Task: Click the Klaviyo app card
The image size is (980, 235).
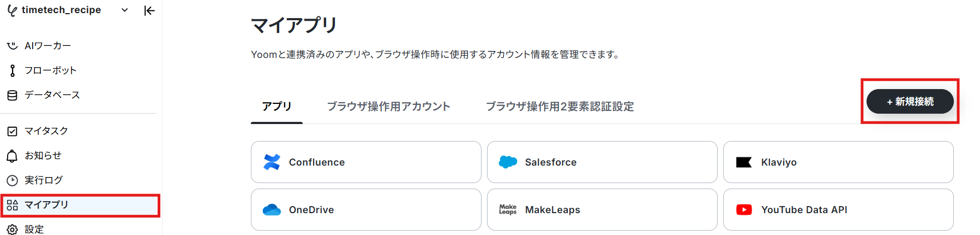Action: 838,162
